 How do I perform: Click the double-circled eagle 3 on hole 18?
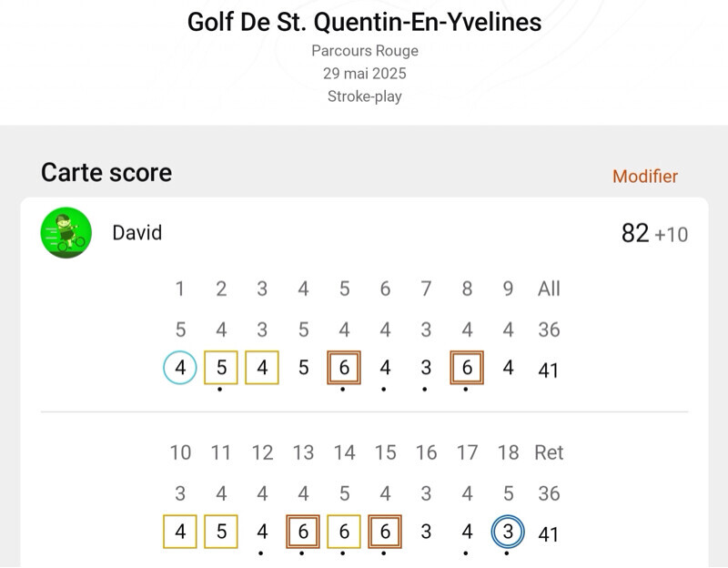click(x=508, y=532)
